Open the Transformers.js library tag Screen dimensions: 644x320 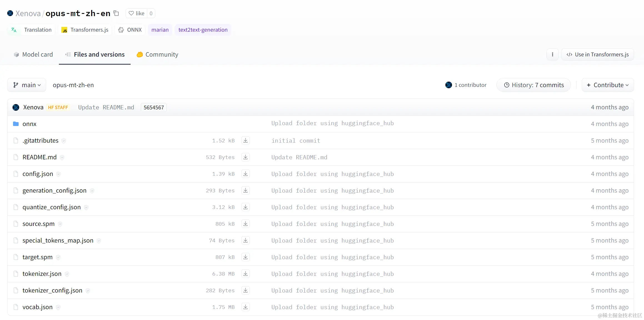(85, 30)
